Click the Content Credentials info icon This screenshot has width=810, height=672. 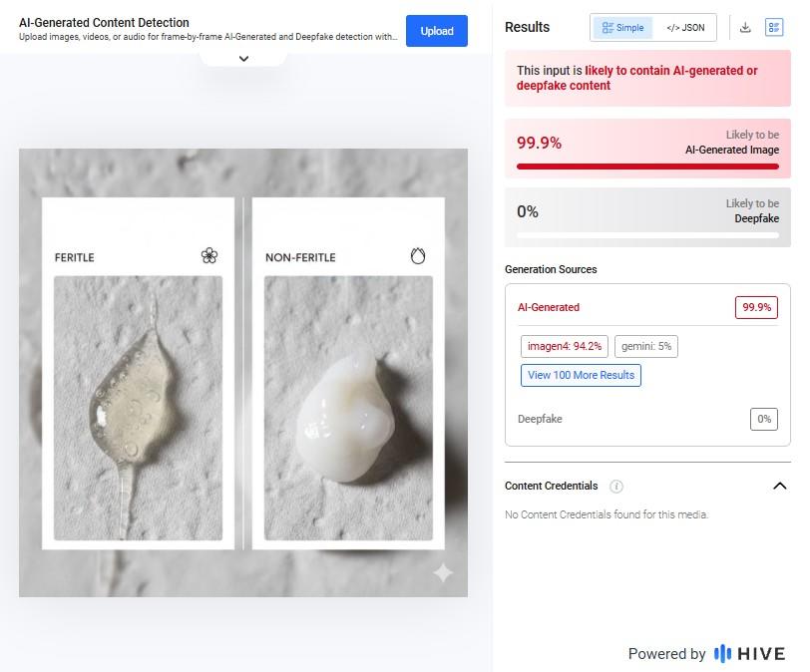coord(616,487)
